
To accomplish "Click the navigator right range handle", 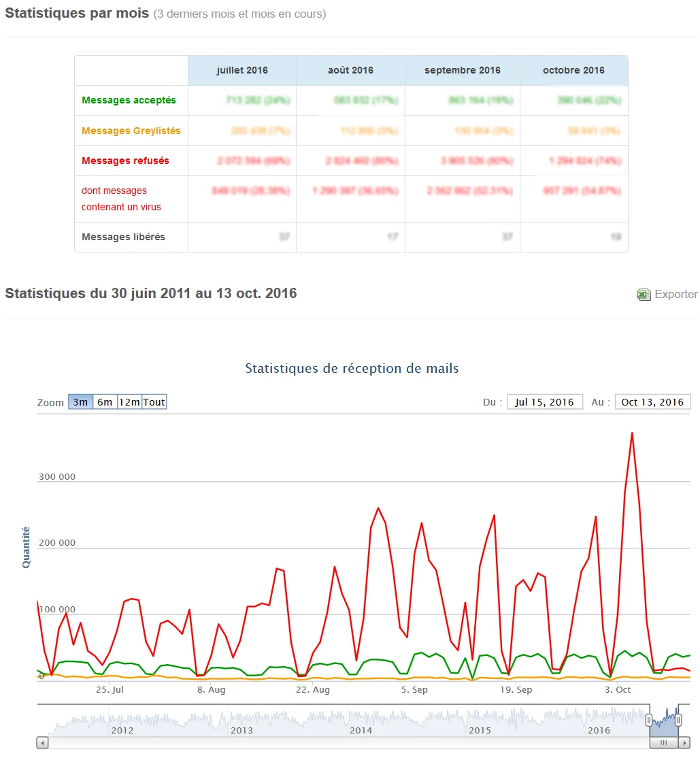I will (678, 721).
